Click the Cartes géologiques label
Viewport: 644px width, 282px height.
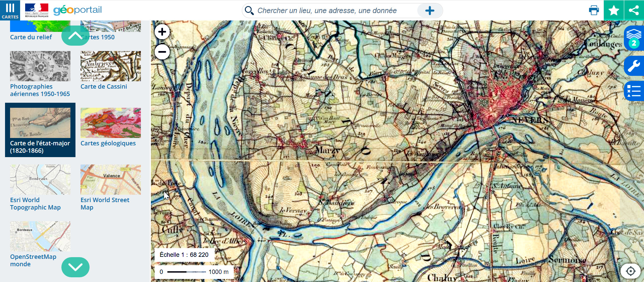pos(108,143)
